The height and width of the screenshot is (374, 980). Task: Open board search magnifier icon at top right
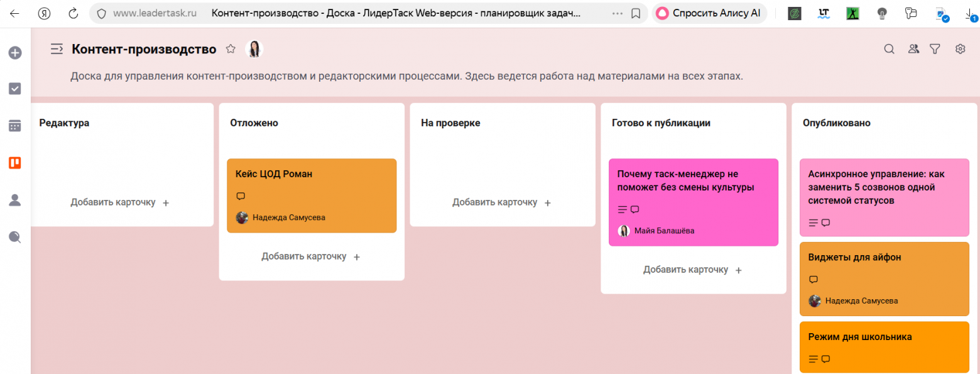889,49
